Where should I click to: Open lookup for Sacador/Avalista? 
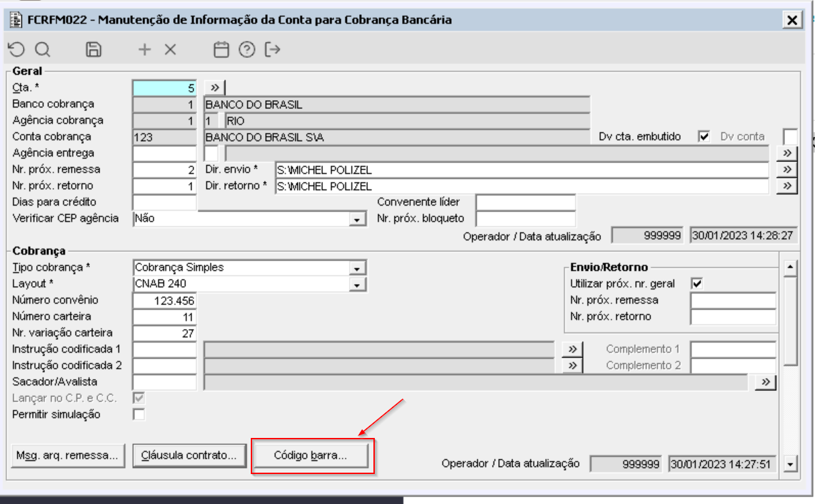[765, 382]
